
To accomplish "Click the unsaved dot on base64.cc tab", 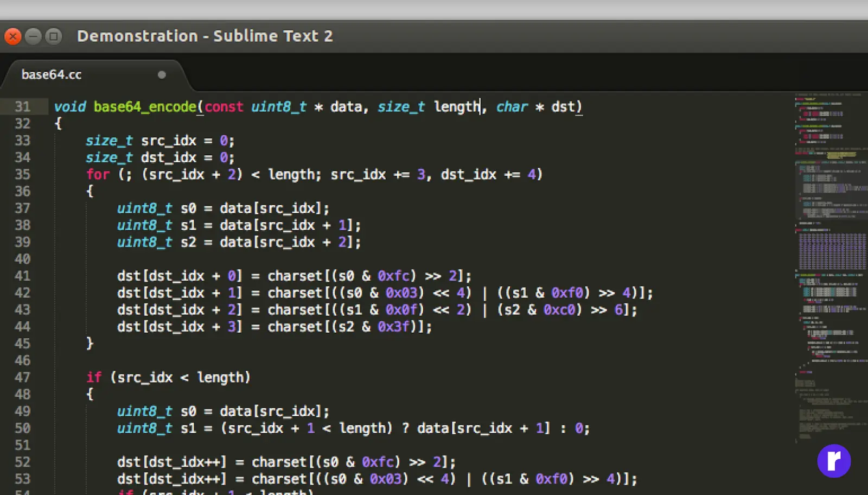I will point(162,75).
